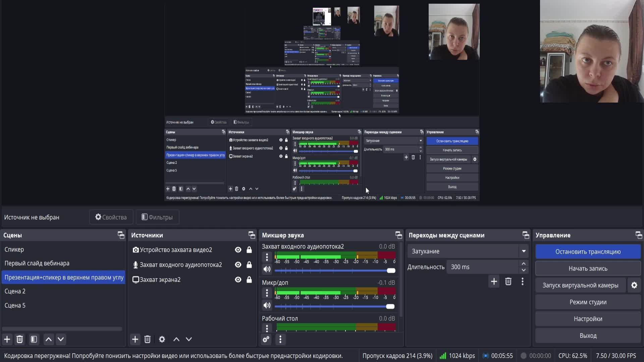Add a new source with plus icon

[135, 339]
